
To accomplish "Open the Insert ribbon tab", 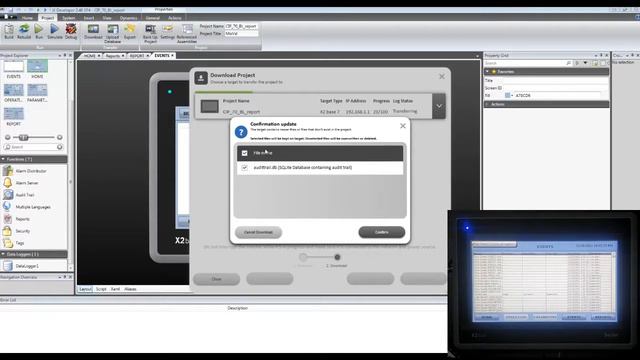I will click(89, 18).
